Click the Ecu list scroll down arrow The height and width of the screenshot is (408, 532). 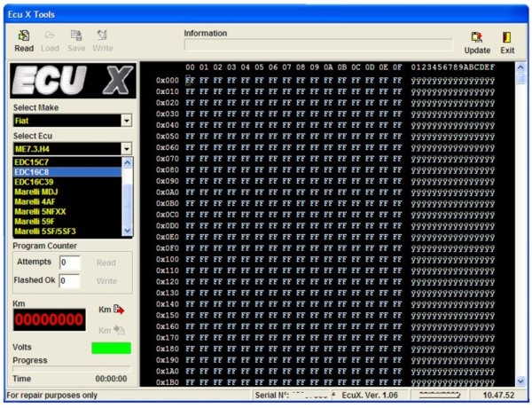127,231
